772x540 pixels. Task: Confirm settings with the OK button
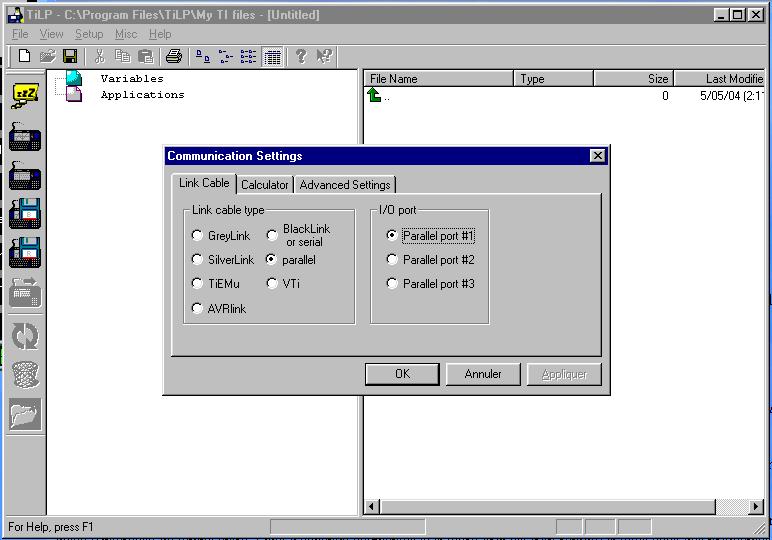[x=402, y=374]
